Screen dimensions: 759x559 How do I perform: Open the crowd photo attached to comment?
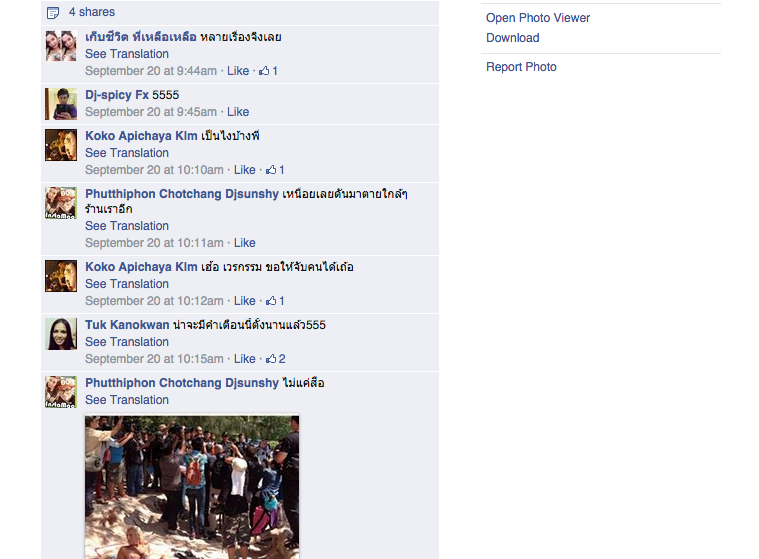(x=192, y=487)
